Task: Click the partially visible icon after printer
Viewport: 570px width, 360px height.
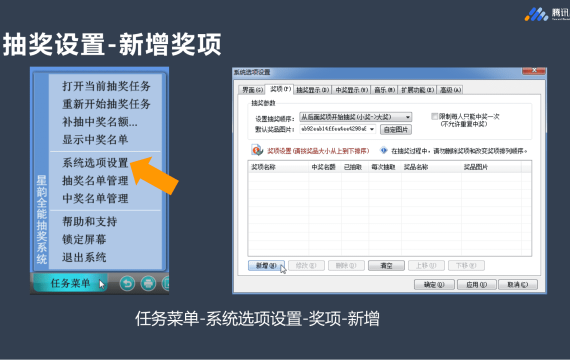Action: [166, 283]
